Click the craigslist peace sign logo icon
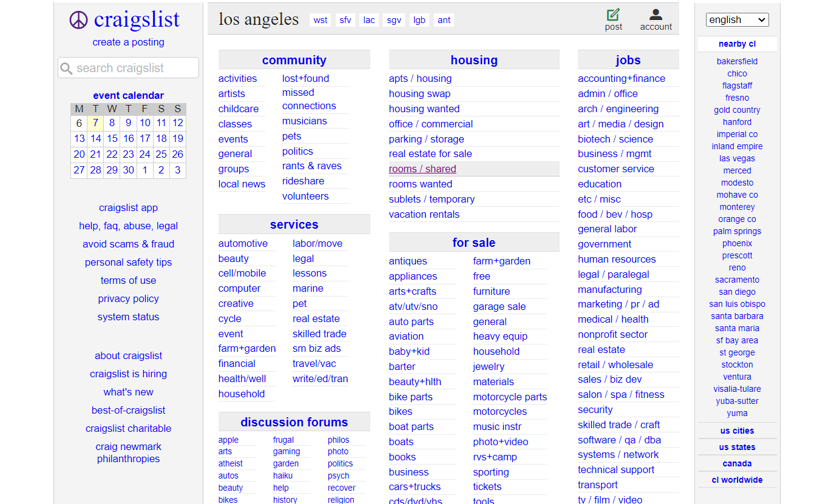The image size is (814, 504). click(78, 20)
